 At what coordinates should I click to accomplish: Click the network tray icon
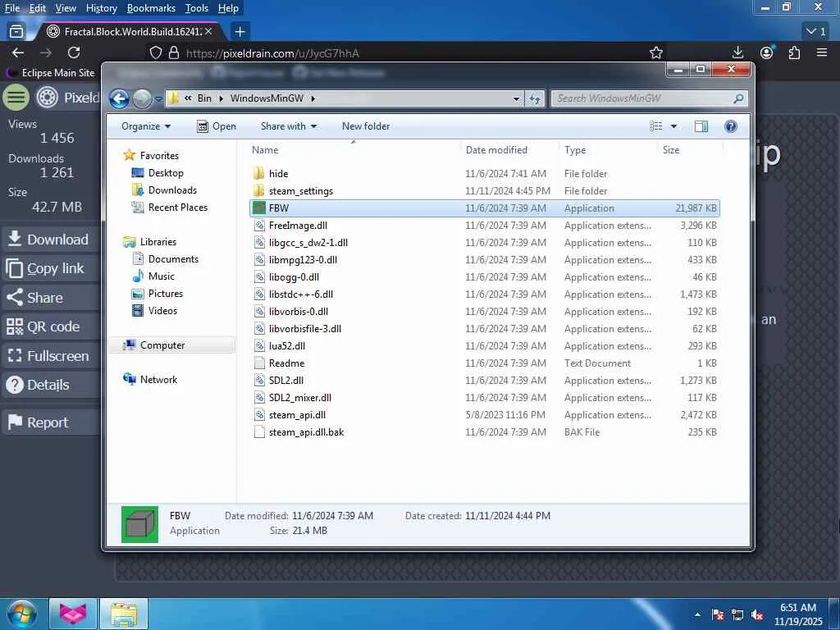point(737,615)
